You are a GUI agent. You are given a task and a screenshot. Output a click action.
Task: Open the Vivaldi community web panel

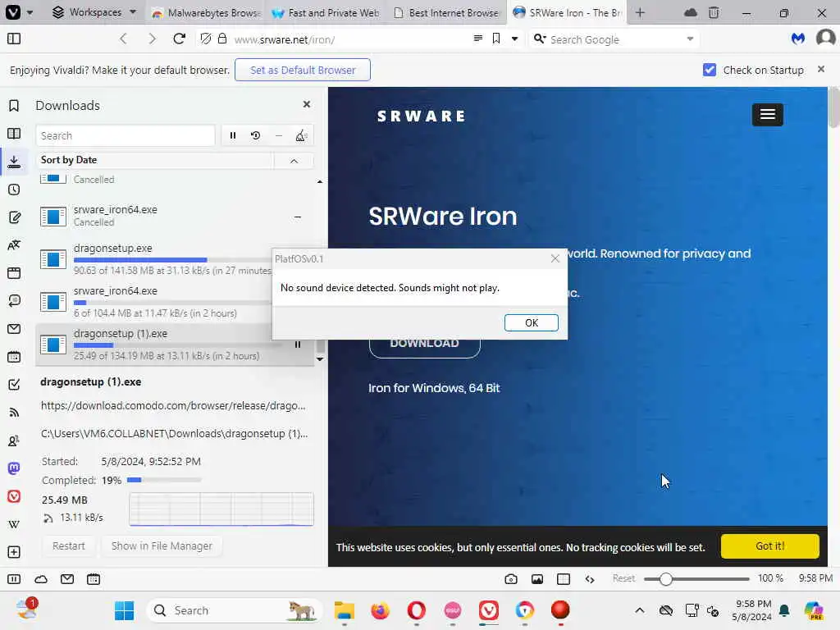tap(14, 496)
